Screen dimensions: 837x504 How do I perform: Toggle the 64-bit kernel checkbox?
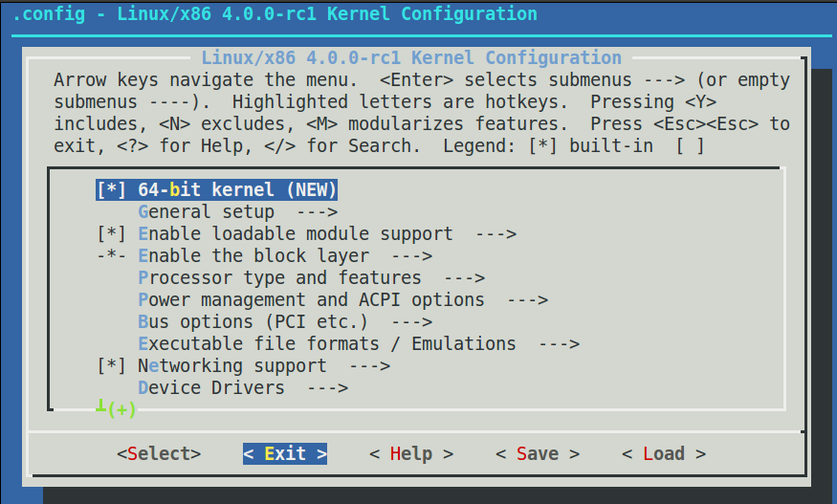pyautogui.click(x=112, y=189)
